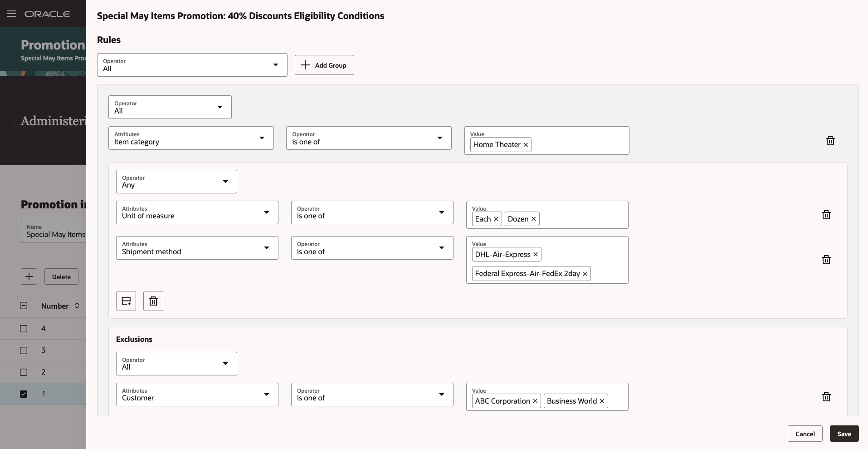The height and width of the screenshot is (449, 868).
Task: Toggle the select-all header checkbox
Action: 24,306
